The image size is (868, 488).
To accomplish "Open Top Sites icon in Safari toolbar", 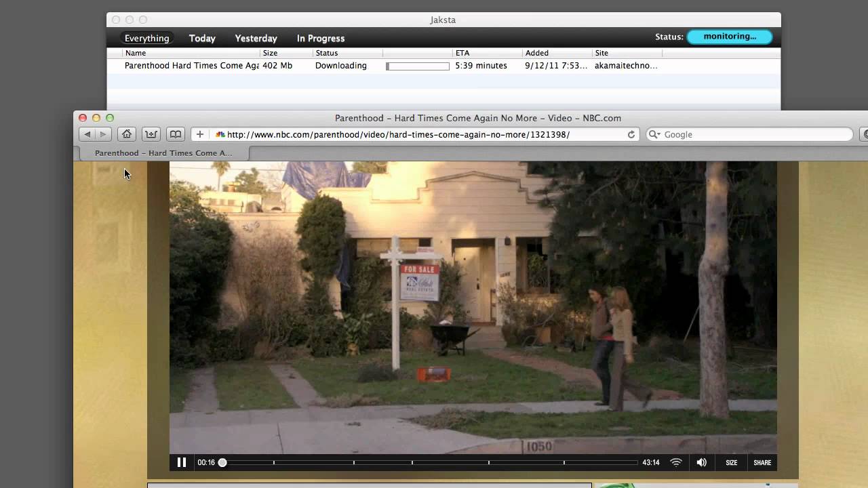I will coord(151,134).
